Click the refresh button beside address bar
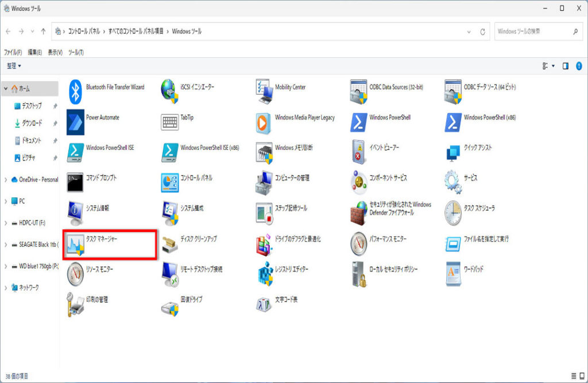 483,32
